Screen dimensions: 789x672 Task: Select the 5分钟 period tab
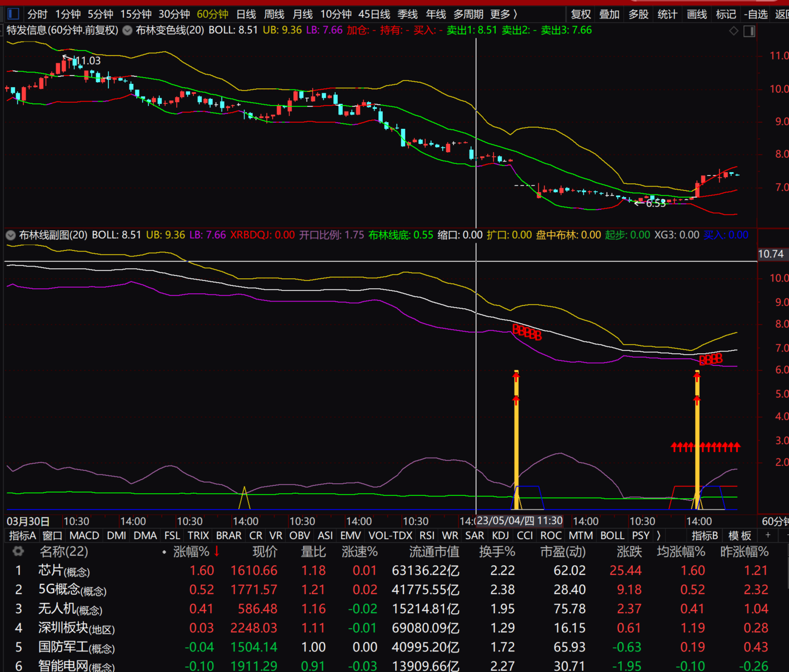pyautogui.click(x=101, y=14)
